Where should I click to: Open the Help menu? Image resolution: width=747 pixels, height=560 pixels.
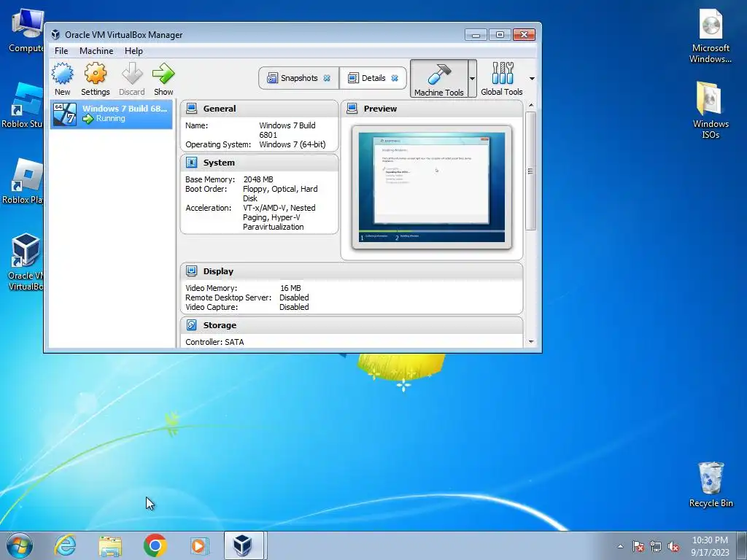coord(133,51)
